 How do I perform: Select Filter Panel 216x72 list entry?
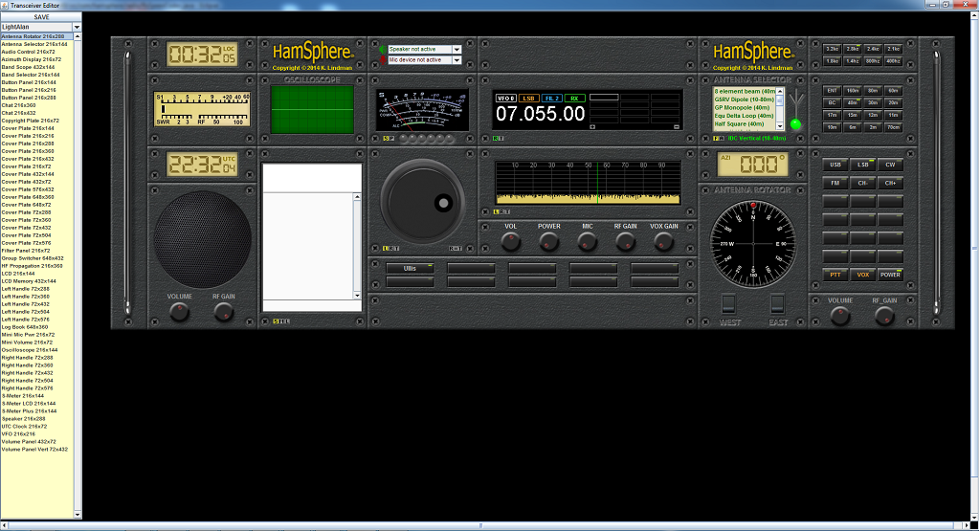[37, 251]
